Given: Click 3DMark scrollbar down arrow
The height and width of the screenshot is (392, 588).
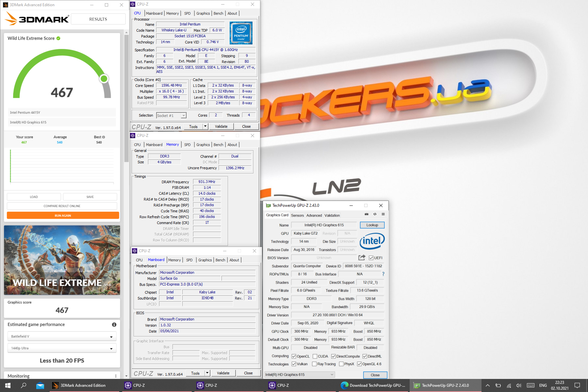Looking at the screenshot, I should coord(126,376).
